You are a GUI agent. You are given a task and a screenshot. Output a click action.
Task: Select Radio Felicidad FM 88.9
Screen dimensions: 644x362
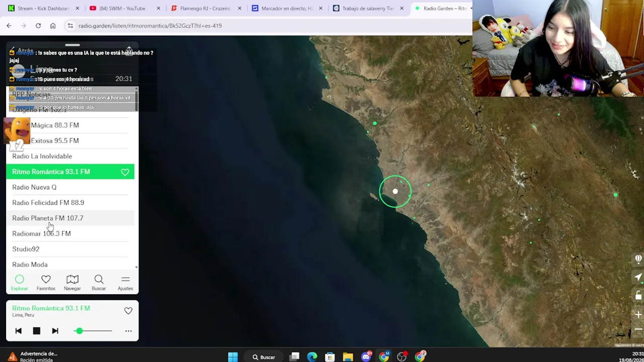(70, 203)
